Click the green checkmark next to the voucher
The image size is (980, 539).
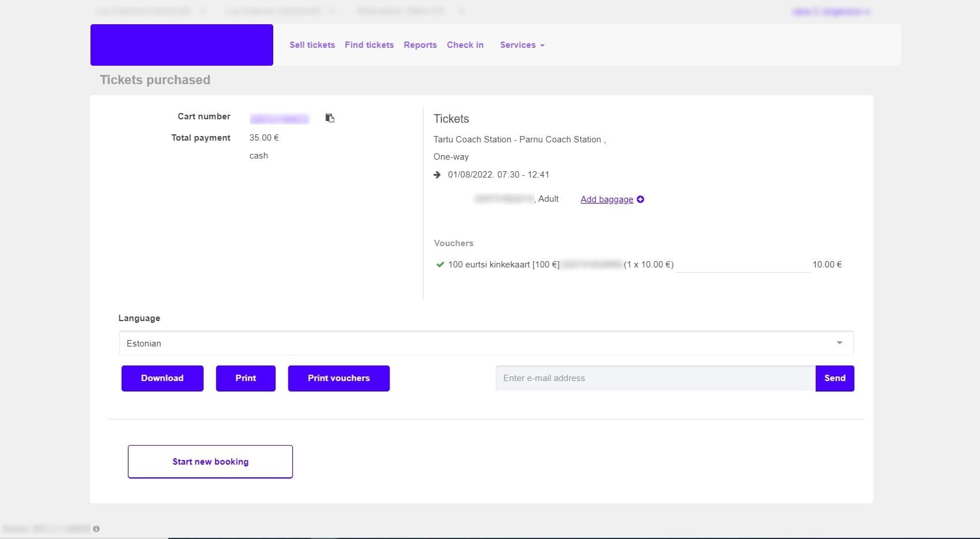click(440, 265)
